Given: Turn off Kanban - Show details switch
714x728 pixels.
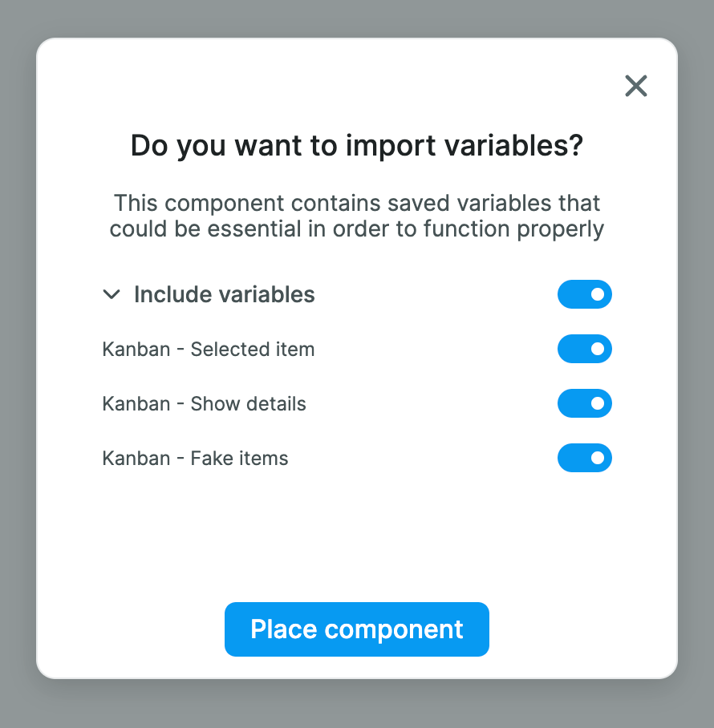Looking at the screenshot, I should point(584,403).
